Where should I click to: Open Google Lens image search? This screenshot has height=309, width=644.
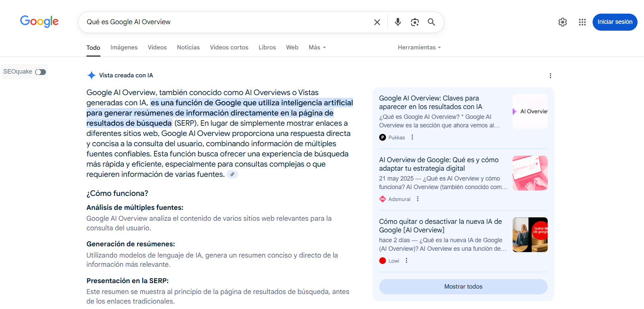coord(415,22)
